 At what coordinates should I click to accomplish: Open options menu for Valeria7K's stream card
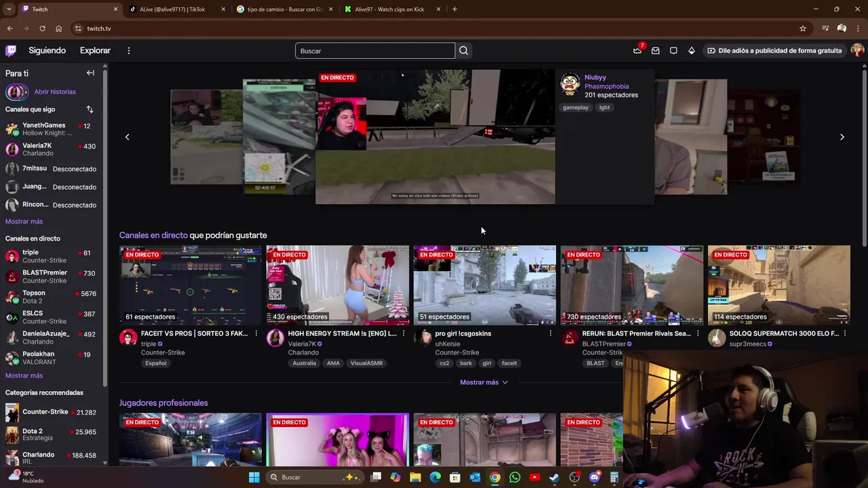tap(403, 333)
